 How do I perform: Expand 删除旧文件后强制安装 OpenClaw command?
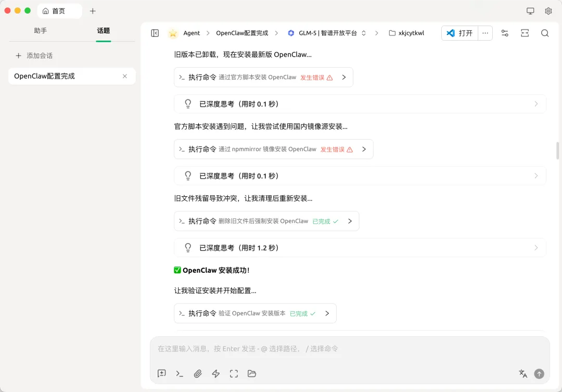click(x=350, y=221)
